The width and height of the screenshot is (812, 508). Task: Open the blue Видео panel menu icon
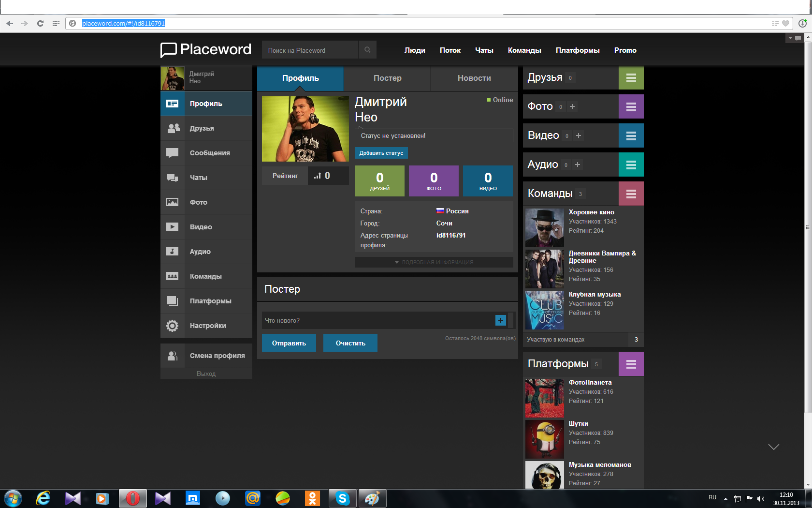631,136
